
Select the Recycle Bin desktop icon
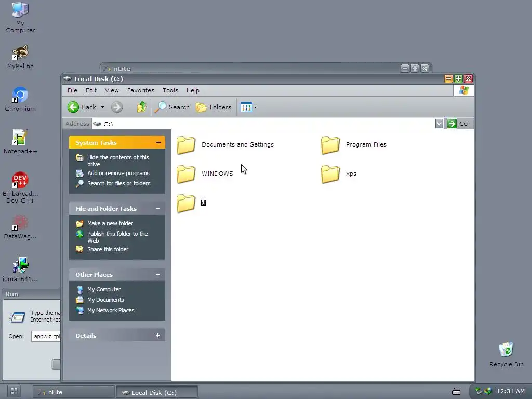click(x=506, y=354)
